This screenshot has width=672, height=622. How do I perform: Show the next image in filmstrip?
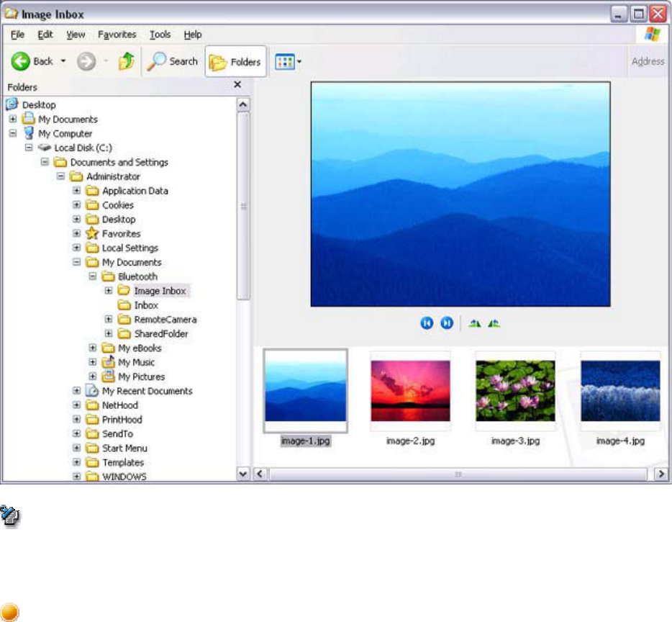tap(446, 323)
